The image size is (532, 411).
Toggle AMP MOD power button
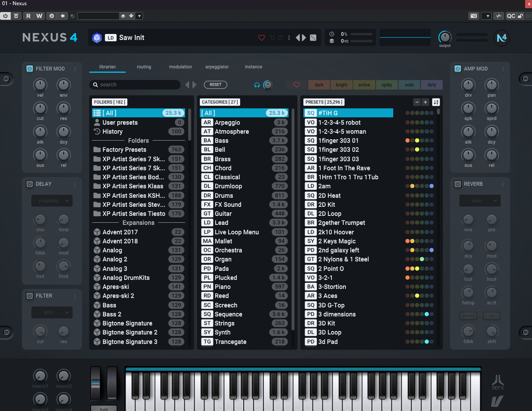click(x=458, y=69)
